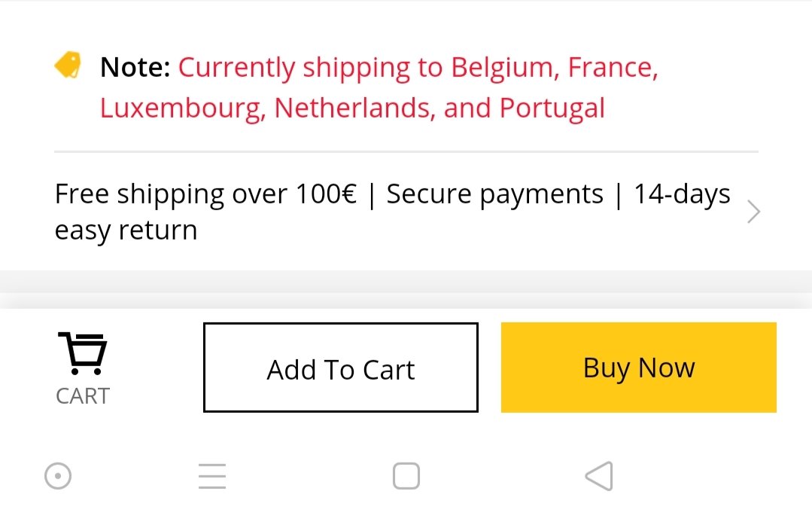812x525 pixels.
Task: Click the gray divider below the note
Action: point(406,152)
